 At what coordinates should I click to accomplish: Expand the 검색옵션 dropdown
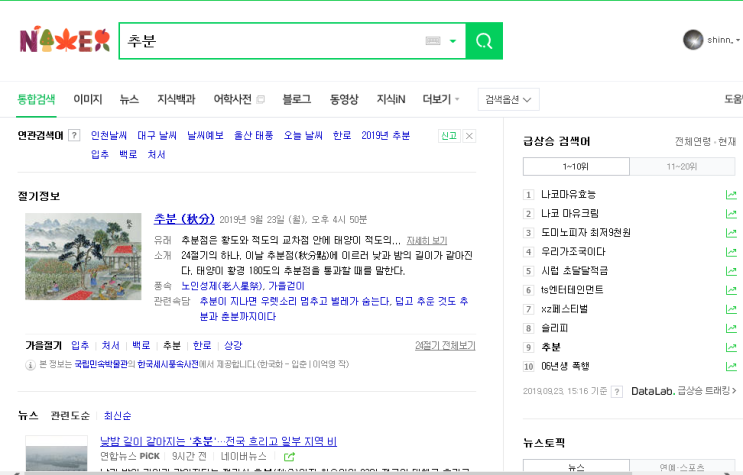(508, 100)
